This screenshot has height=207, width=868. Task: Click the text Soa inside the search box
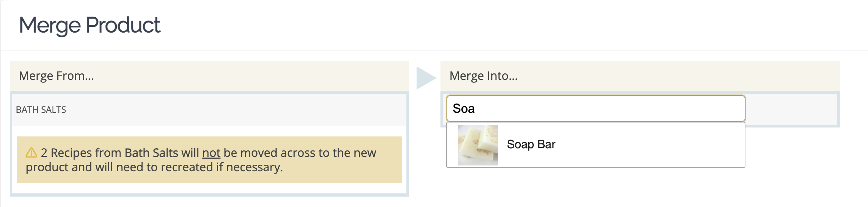(x=464, y=109)
